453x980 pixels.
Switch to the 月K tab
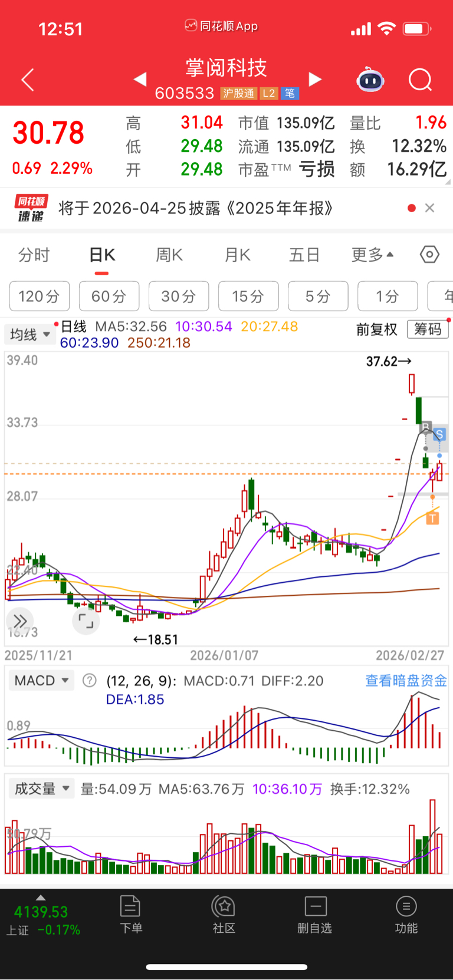238,255
